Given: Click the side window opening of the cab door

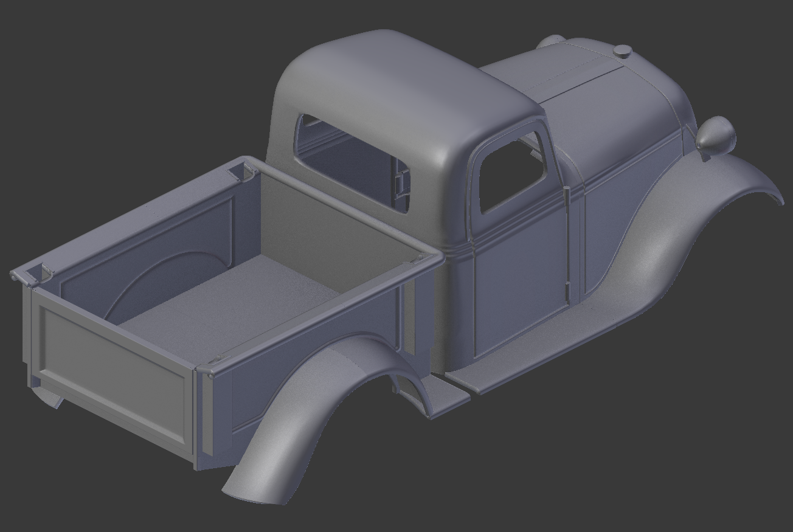Looking at the screenshot, I should (511, 174).
